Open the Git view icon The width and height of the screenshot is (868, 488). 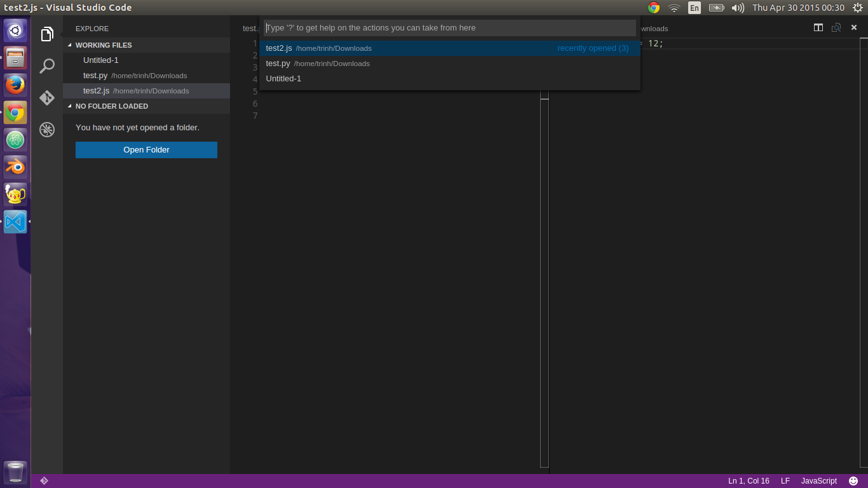46,97
